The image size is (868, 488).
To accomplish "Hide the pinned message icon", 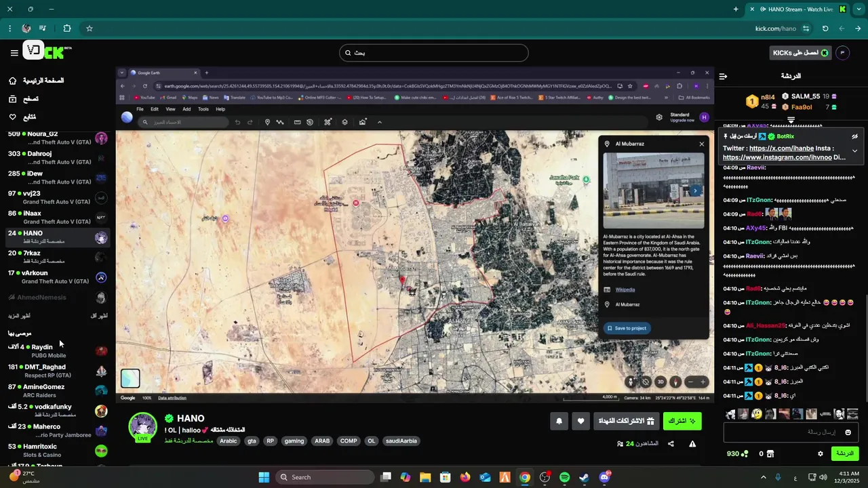I will (x=855, y=136).
